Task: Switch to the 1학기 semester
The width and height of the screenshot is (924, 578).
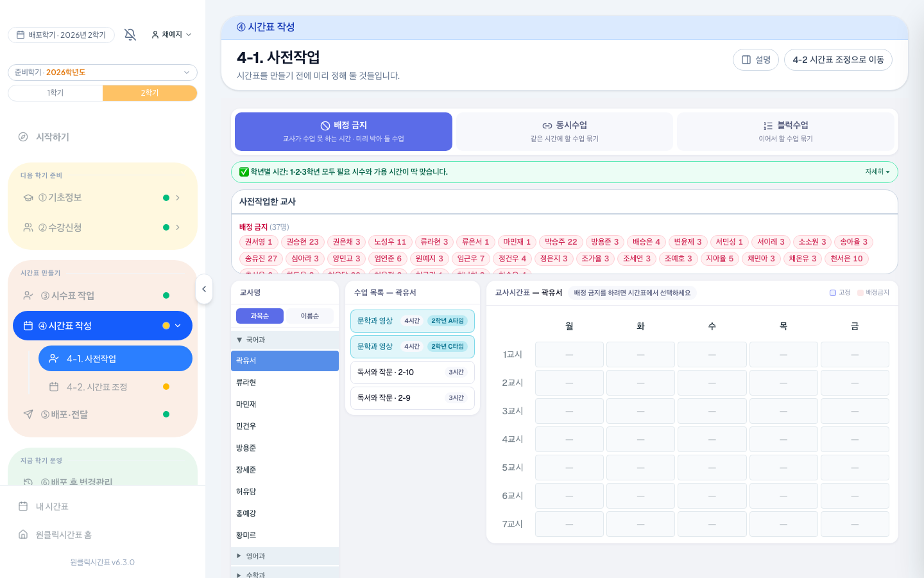Action: 55,93
